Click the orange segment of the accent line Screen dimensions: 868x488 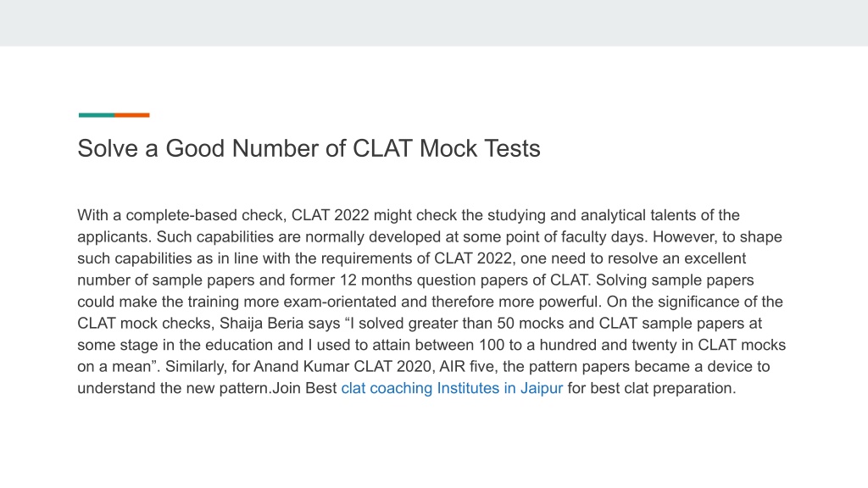pos(132,115)
